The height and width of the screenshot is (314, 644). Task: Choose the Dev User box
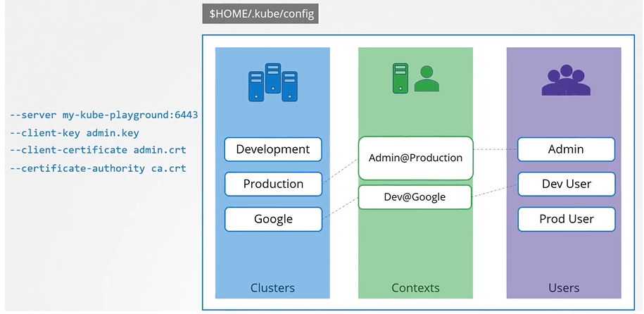click(x=566, y=184)
